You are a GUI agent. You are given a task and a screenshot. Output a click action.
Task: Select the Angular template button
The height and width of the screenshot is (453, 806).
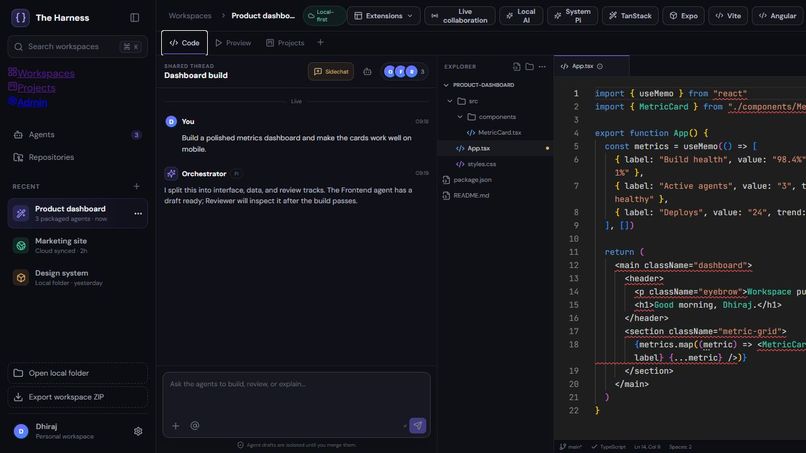[777, 16]
